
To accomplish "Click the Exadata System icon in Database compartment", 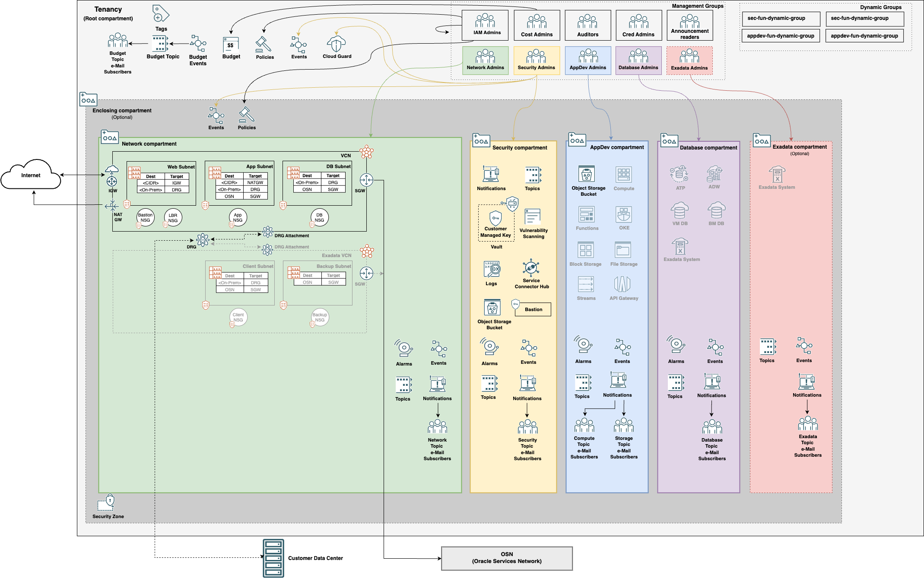I will click(x=680, y=247).
